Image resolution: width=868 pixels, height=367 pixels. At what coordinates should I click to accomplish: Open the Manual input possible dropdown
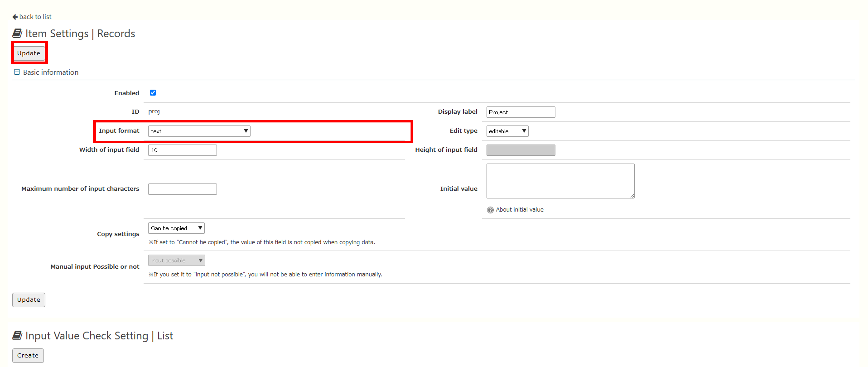click(177, 260)
